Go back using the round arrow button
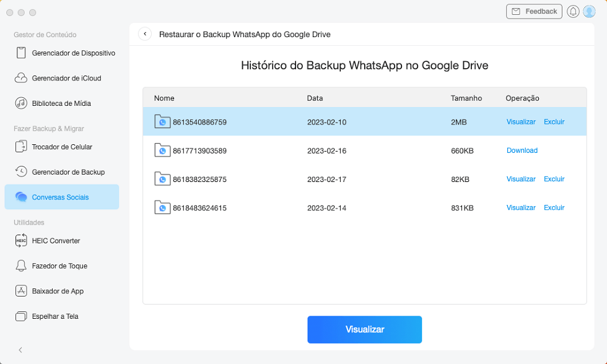607x364 pixels. pos(145,34)
